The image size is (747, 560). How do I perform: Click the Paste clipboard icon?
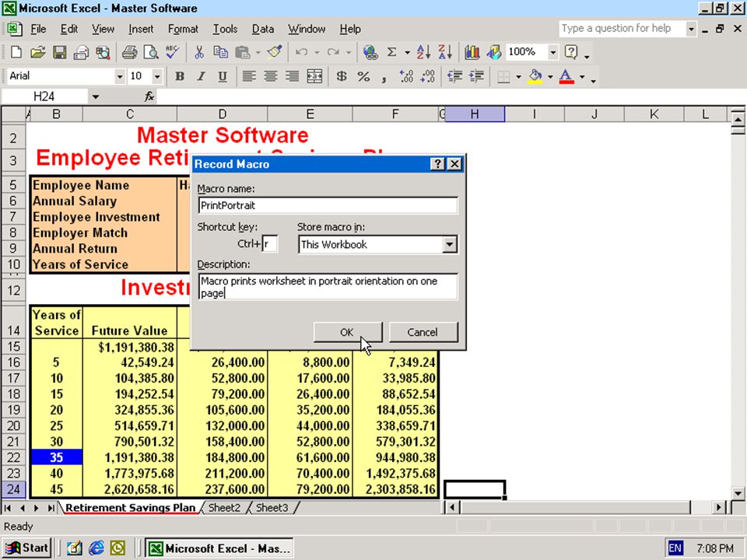243,52
